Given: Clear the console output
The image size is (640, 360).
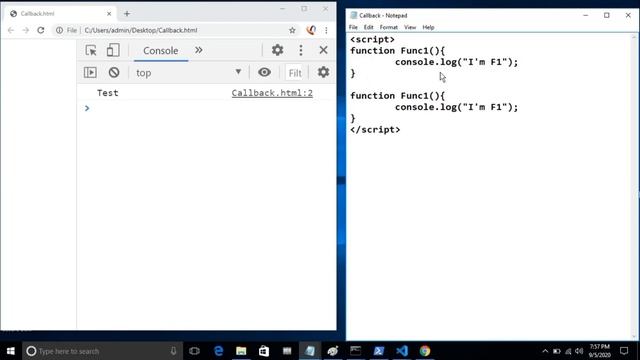Looking at the screenshot, I should click(114, 73).
